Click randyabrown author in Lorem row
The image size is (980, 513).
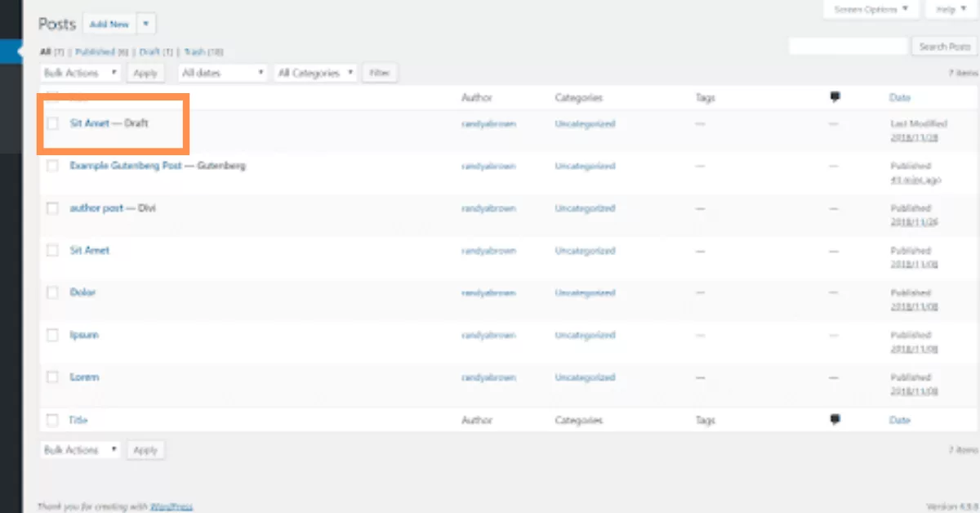click(x=488, y=377)
